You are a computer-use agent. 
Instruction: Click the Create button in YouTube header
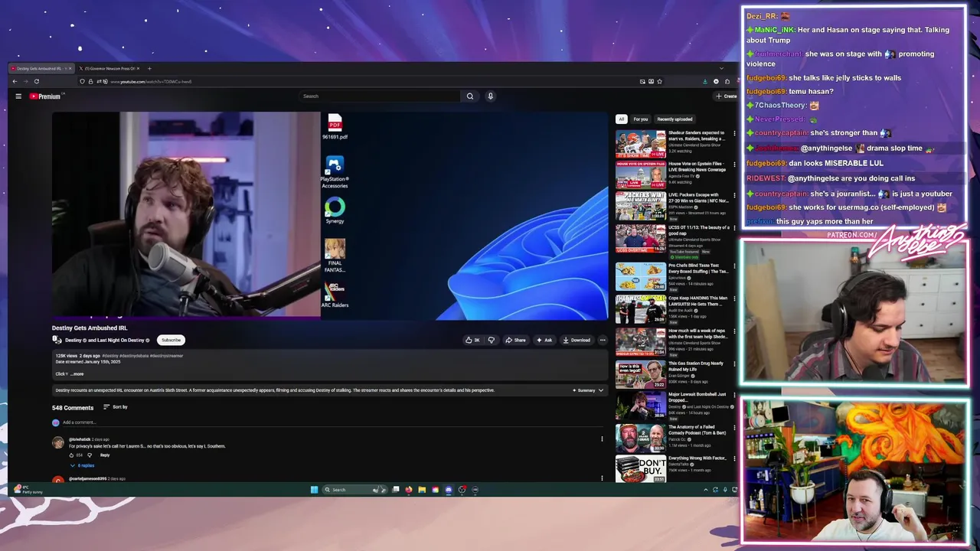point(726,96)
